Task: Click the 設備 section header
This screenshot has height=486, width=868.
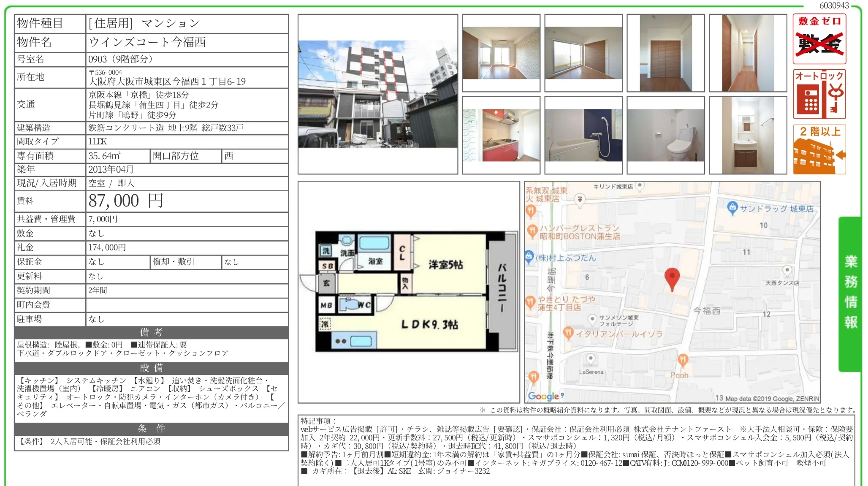Action: 151,368
